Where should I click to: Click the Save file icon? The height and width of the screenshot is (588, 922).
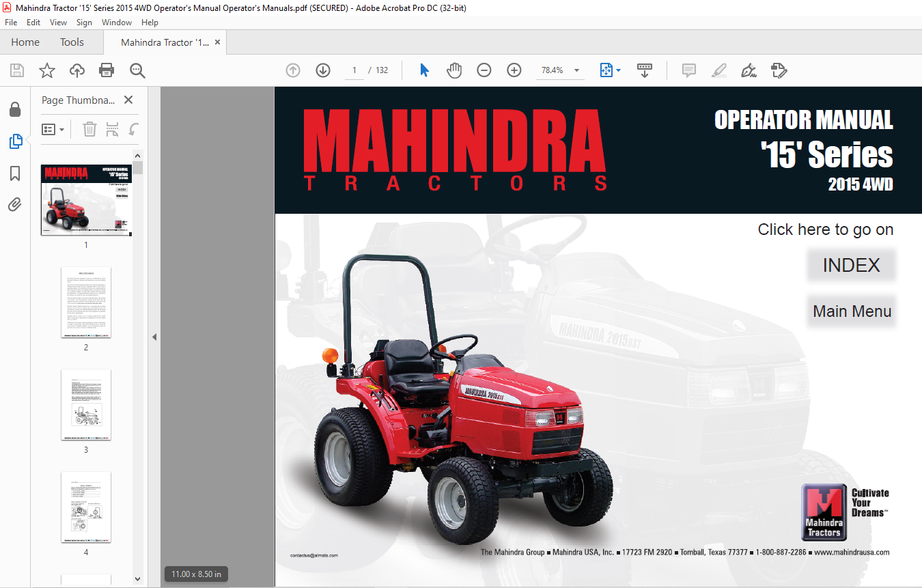[x=16, y=70]
